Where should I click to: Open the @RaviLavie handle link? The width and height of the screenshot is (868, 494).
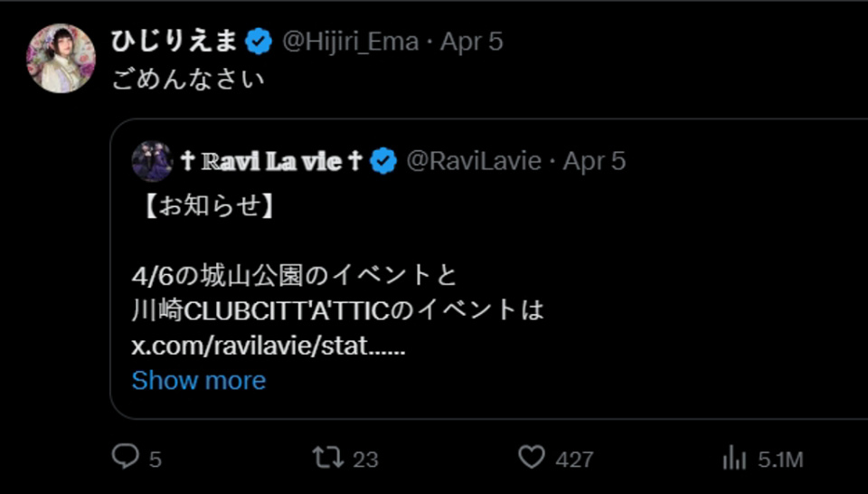coord(473,161)
